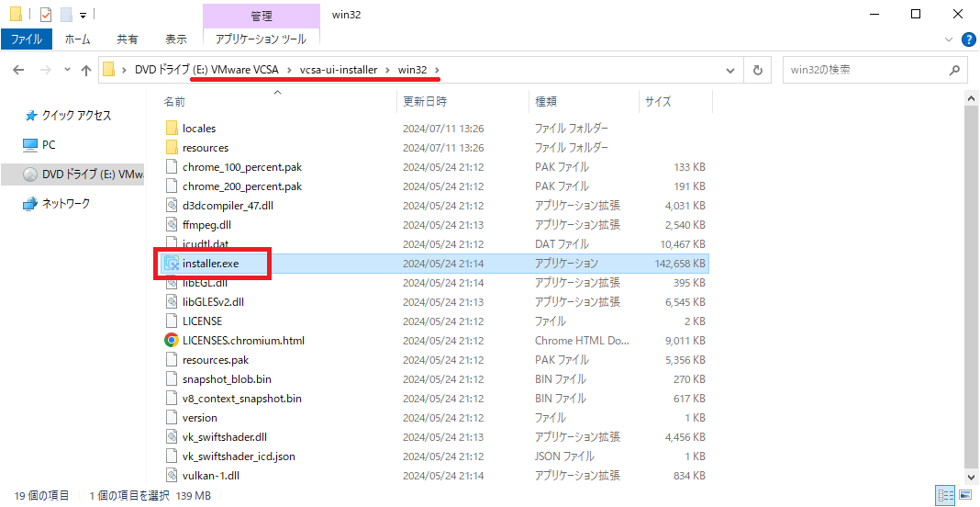Click the snapshot_blob.bin file icon
The height and width of the screenshot is (507, 980).
(172, 379)
